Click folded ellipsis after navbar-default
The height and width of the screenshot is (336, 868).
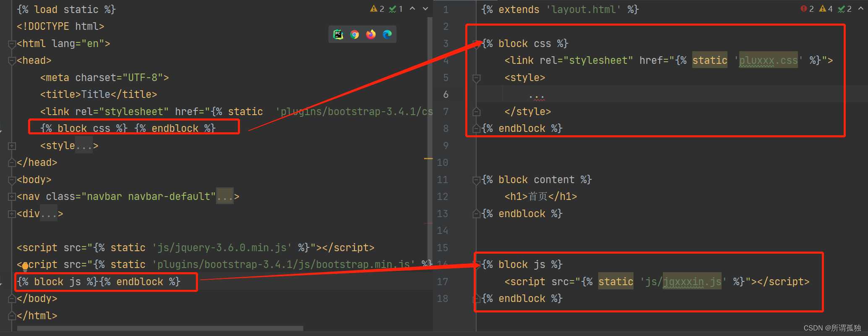tap(225, 197)
